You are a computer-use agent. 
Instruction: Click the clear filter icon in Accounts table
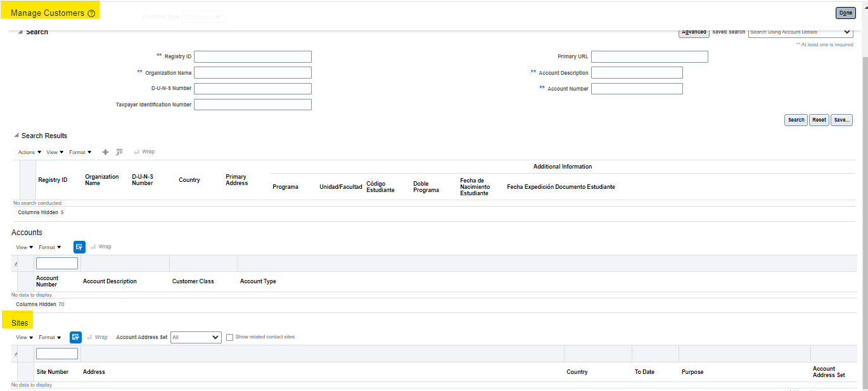click(x=16, y=264)
